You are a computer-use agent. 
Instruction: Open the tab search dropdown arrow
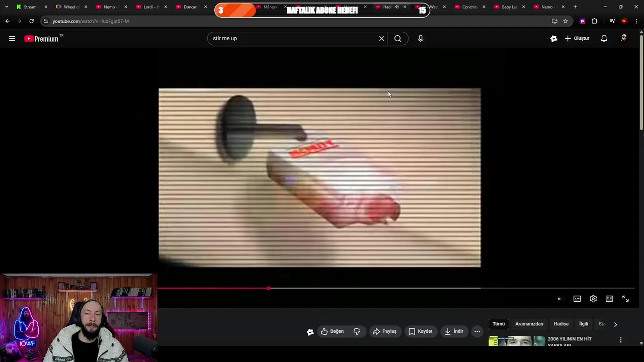tap(6, 7)
